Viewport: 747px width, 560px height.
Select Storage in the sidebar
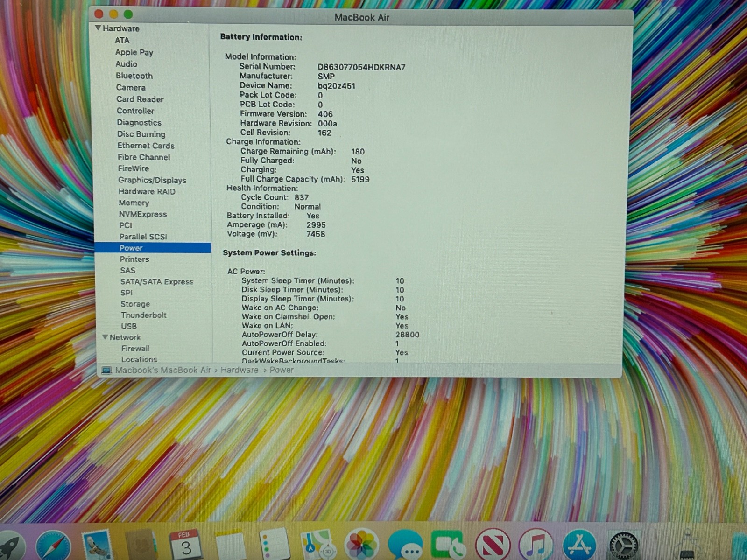(135, 304)
